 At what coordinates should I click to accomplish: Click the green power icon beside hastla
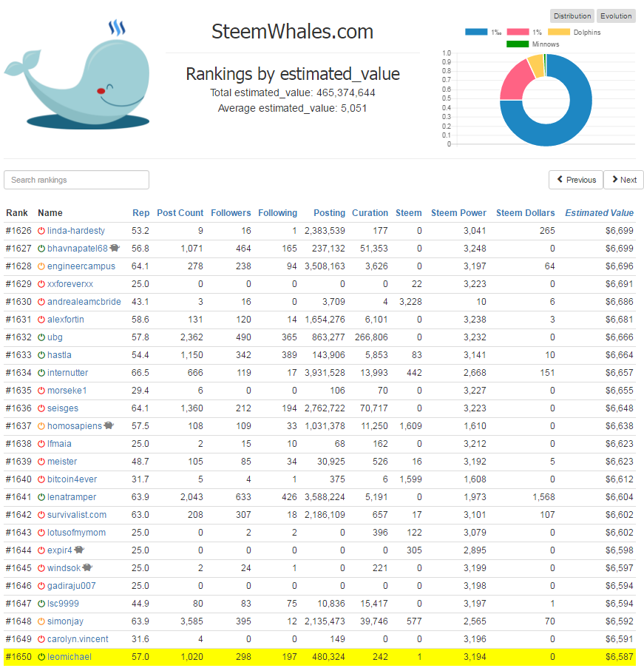pos(41,355)
